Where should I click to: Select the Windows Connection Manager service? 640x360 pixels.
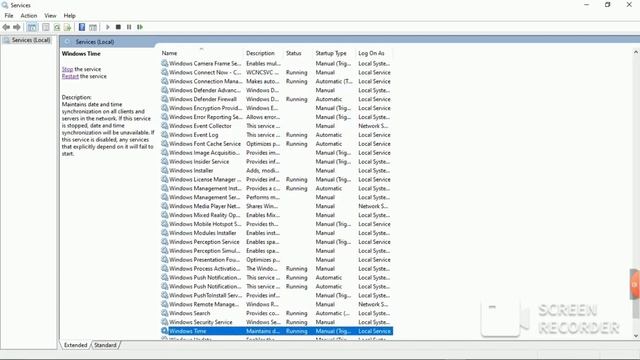pos(276,81)
